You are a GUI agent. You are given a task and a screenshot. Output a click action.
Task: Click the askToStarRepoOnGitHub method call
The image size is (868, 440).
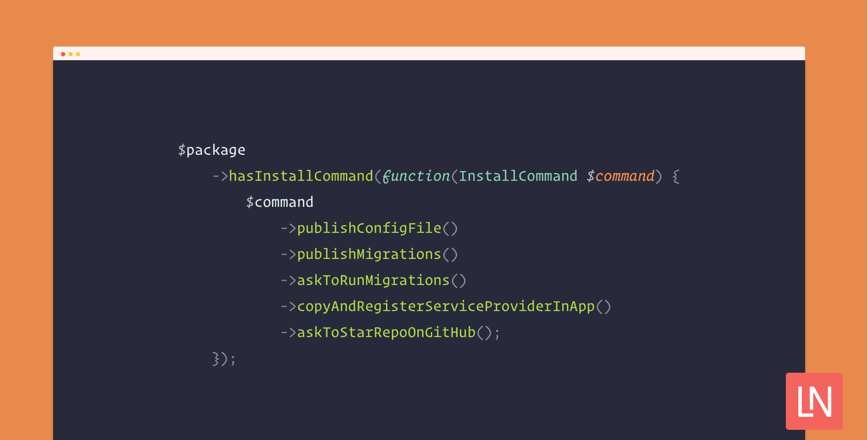(386, 332)
